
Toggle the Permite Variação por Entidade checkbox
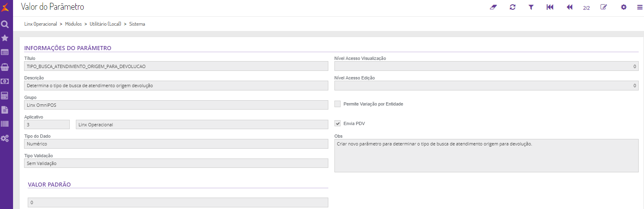[x=338, y=104]
